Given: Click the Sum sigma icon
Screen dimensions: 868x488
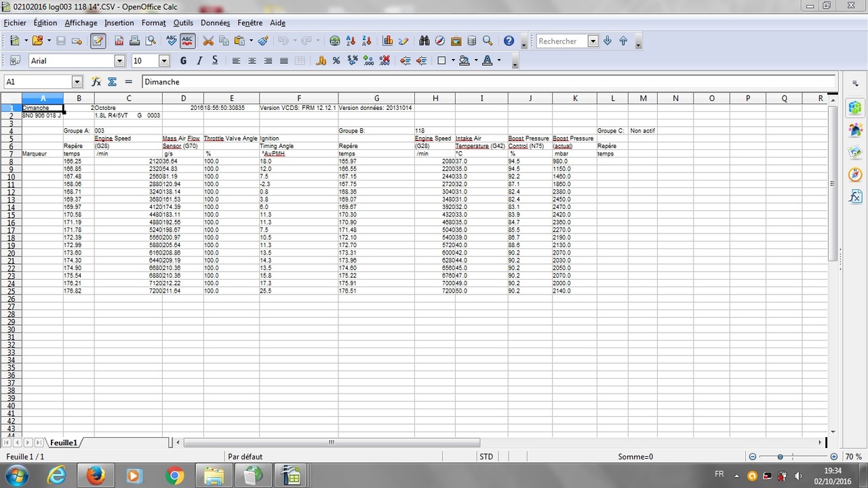Looking at the screenshot, I should click(x=112, y=81).
